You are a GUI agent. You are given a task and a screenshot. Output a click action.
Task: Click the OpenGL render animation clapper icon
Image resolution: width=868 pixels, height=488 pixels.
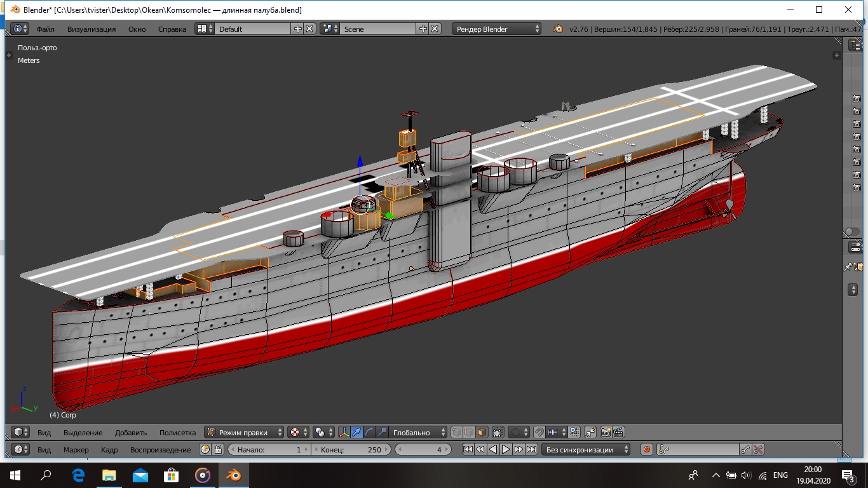618,432
